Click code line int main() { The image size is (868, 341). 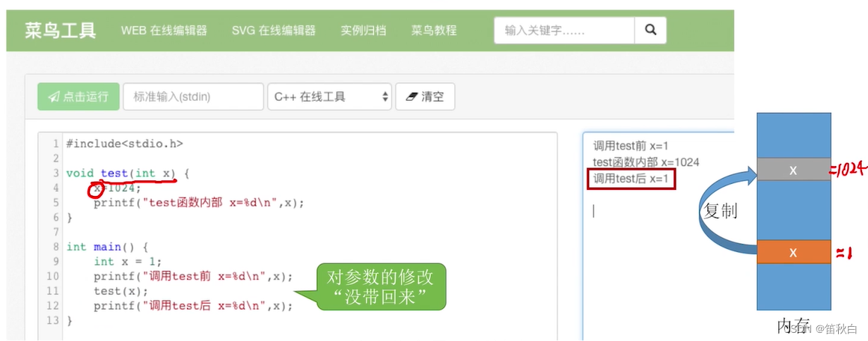coord(108,247)
